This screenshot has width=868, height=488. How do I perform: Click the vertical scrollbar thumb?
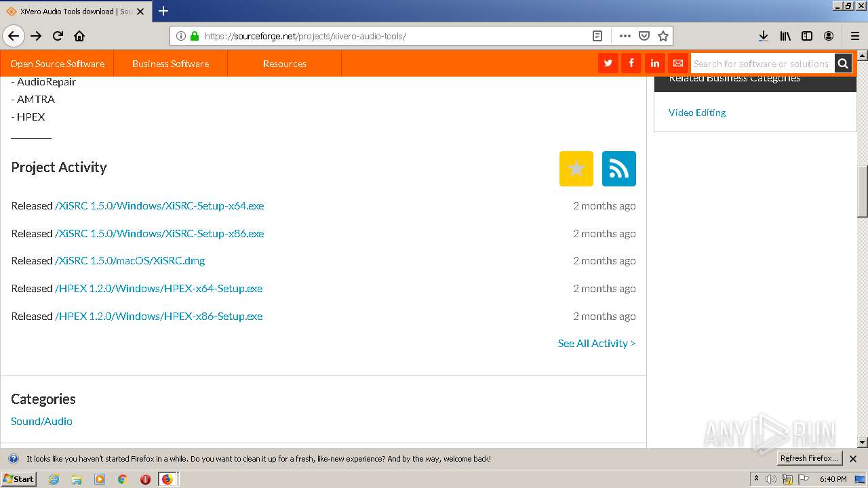point(863,192)
